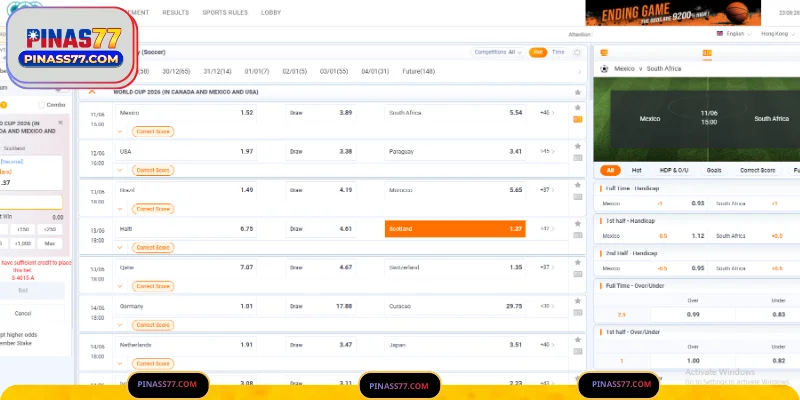Switch to HDP & O/U markets tab
The image size is (800, 400).
pyautogui.click(x=674, y=170)
